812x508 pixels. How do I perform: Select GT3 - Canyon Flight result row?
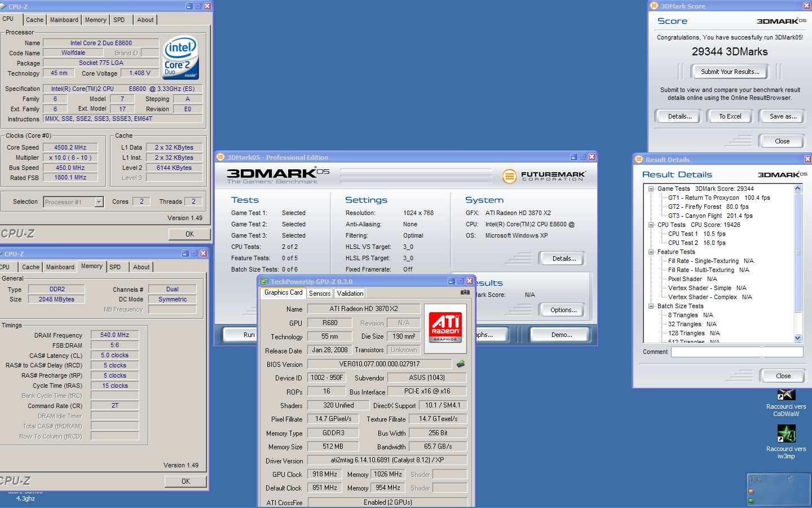click(710, 216)
